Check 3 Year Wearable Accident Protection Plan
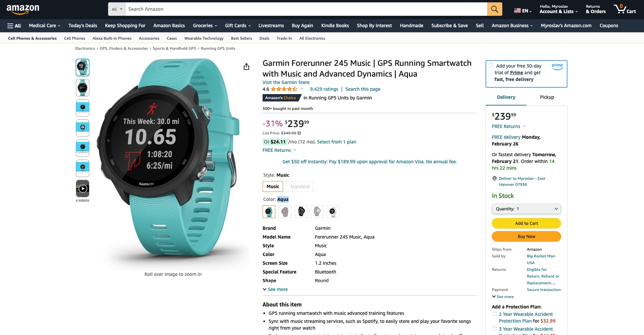The image size is (644, 335). 495,329
